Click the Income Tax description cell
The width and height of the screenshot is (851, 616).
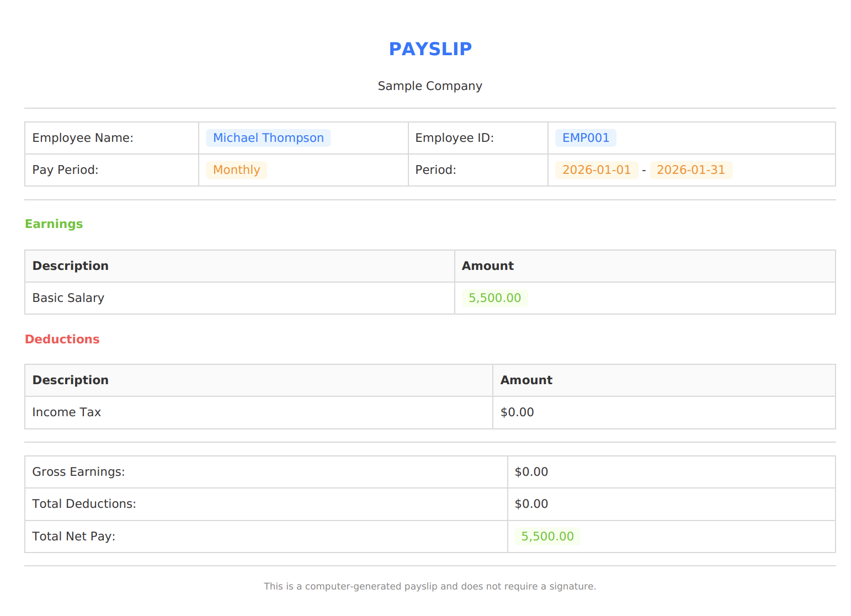point(66,412)
